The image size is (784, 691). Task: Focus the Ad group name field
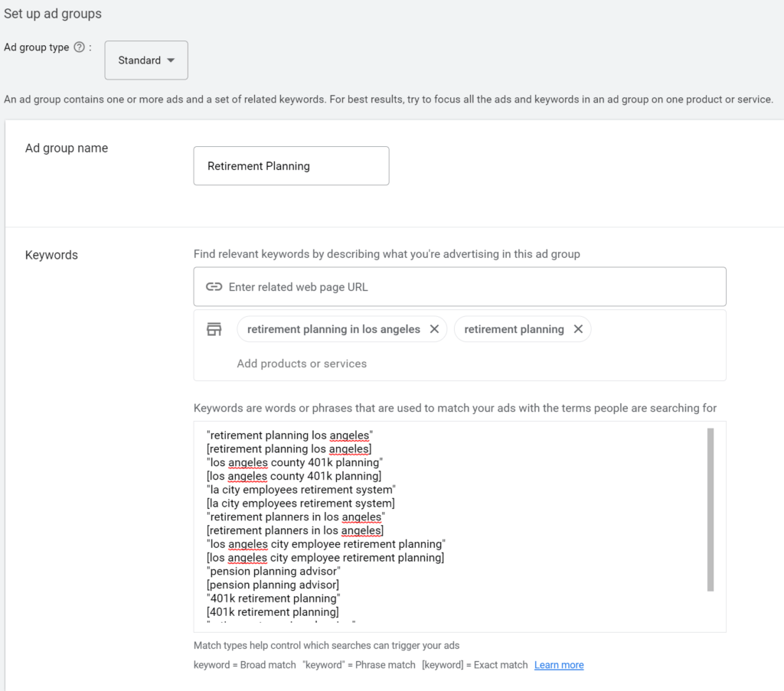291,166
